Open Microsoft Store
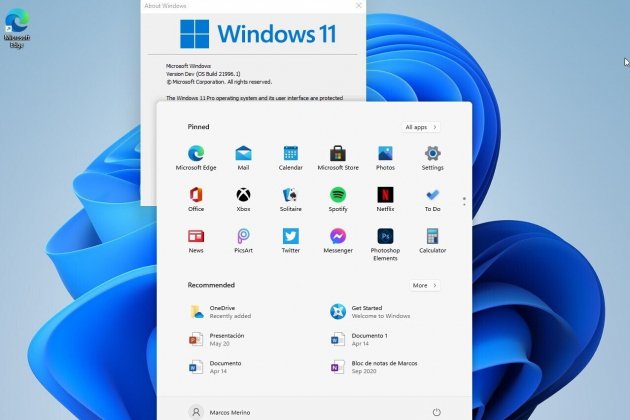This screenshot has width=630, height=420. [338, 158]
